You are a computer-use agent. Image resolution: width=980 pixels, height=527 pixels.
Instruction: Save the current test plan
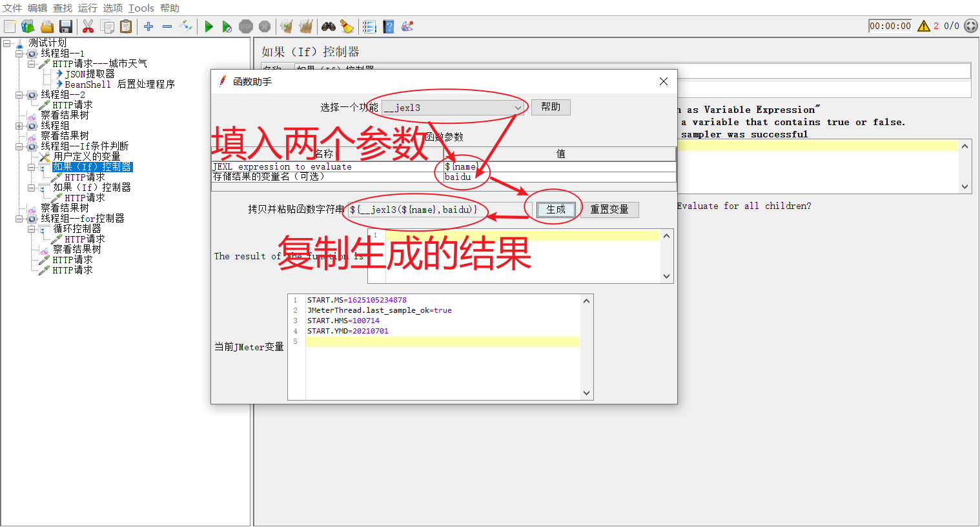tap(66, 26)
